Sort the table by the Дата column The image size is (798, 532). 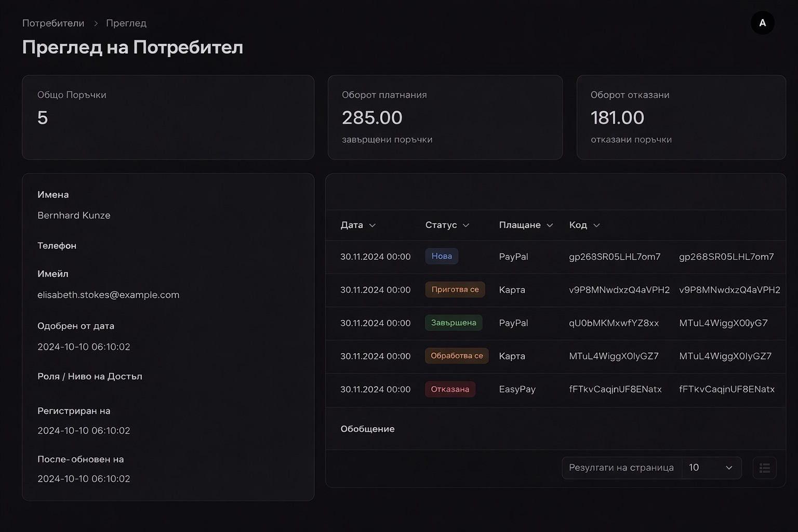pos(358,225)
